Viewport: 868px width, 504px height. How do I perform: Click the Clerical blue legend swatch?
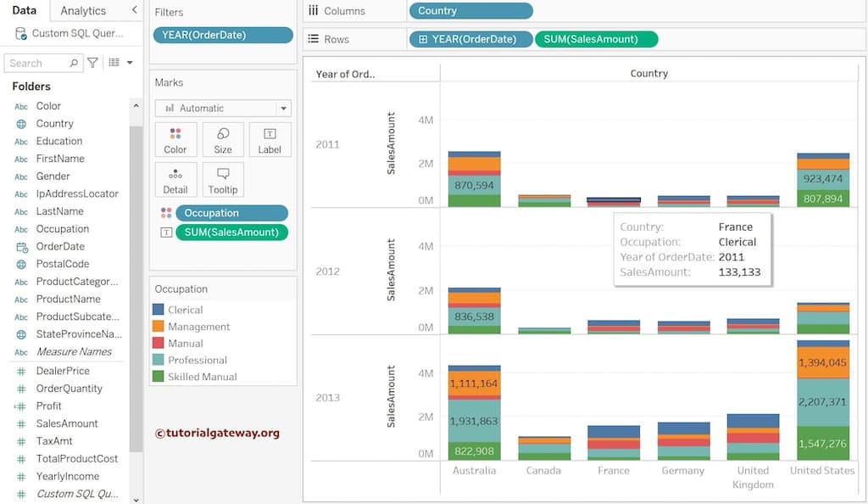coord(159,310)
